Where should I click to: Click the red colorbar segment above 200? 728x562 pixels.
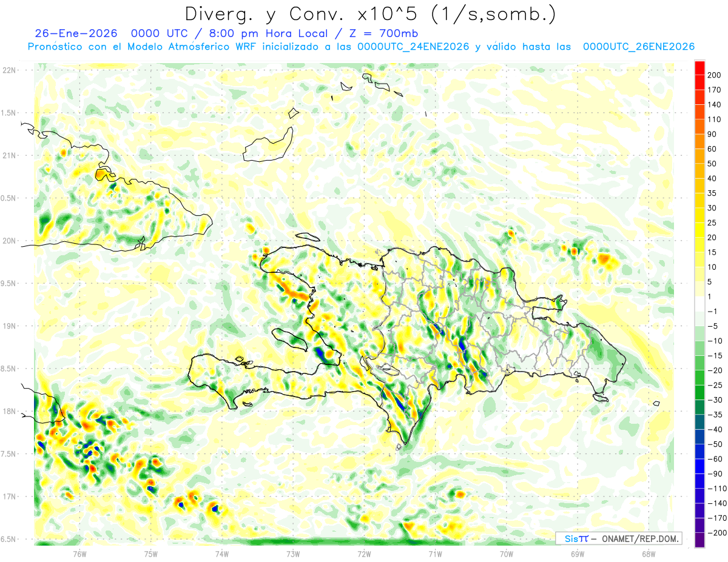[700, 67]
